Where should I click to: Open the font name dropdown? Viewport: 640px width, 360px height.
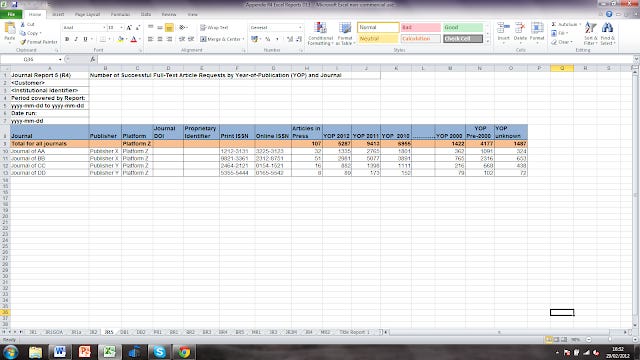(104, 27)
